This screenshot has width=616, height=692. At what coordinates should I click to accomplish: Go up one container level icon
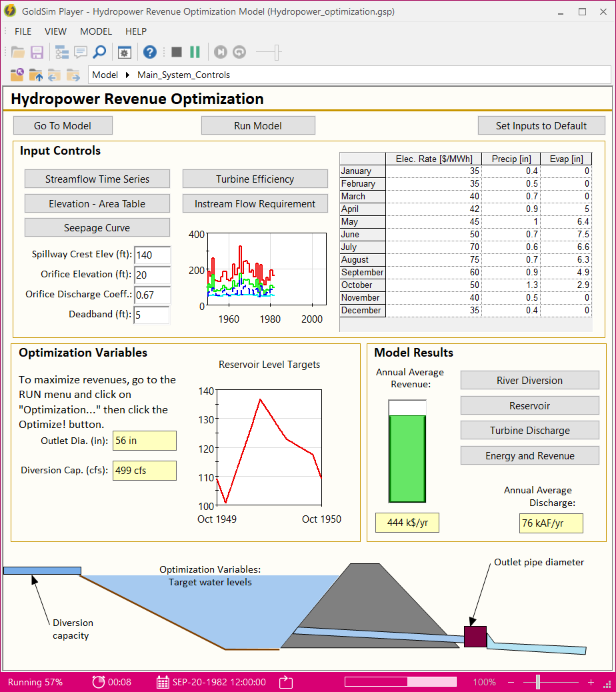36,75
